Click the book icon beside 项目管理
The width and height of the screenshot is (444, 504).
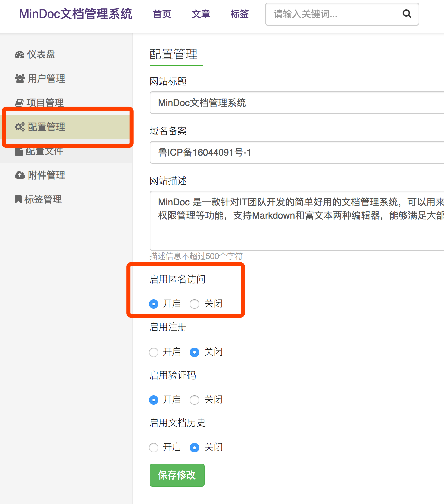(19, 102)
